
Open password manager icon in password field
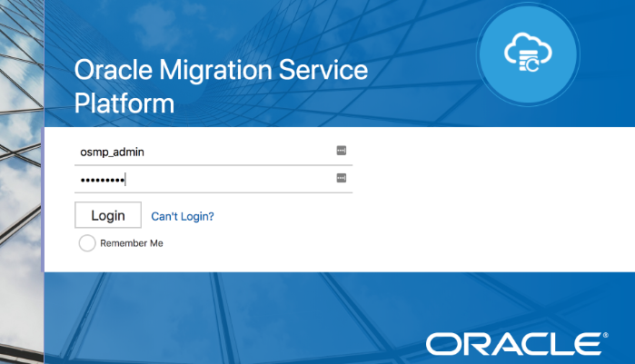coord(342,178)
